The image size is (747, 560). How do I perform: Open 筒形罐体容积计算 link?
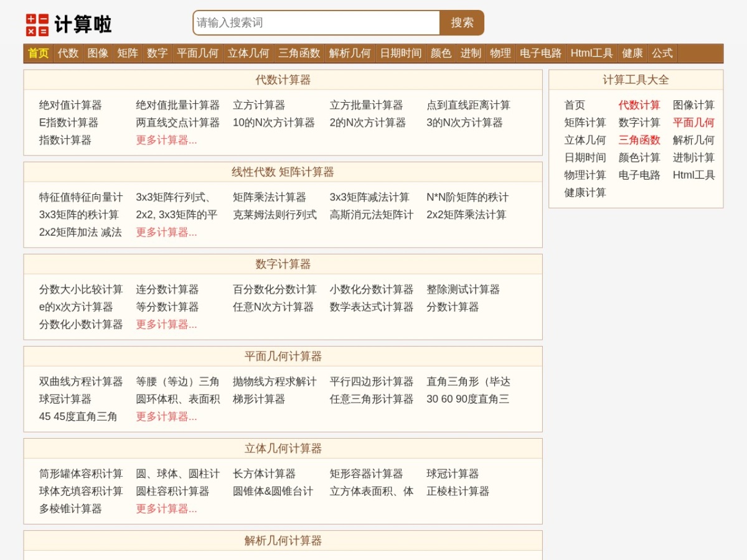tap(81, 474)
